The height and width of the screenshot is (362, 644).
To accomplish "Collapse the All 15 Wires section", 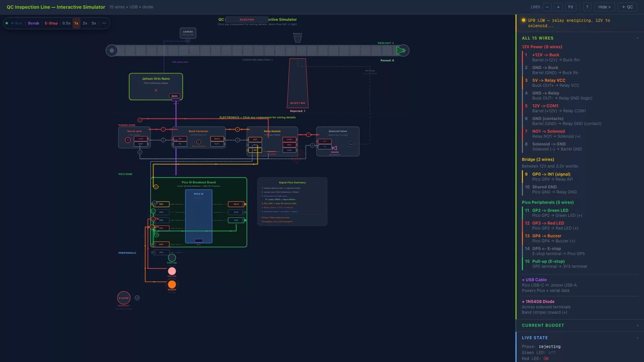I will click(x=580, y=38).
